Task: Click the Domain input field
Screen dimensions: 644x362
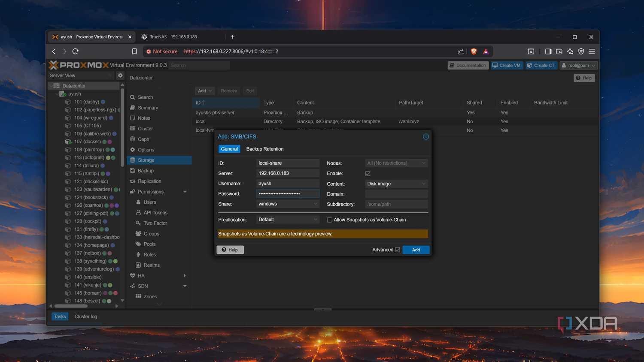Action: [396, 194]
